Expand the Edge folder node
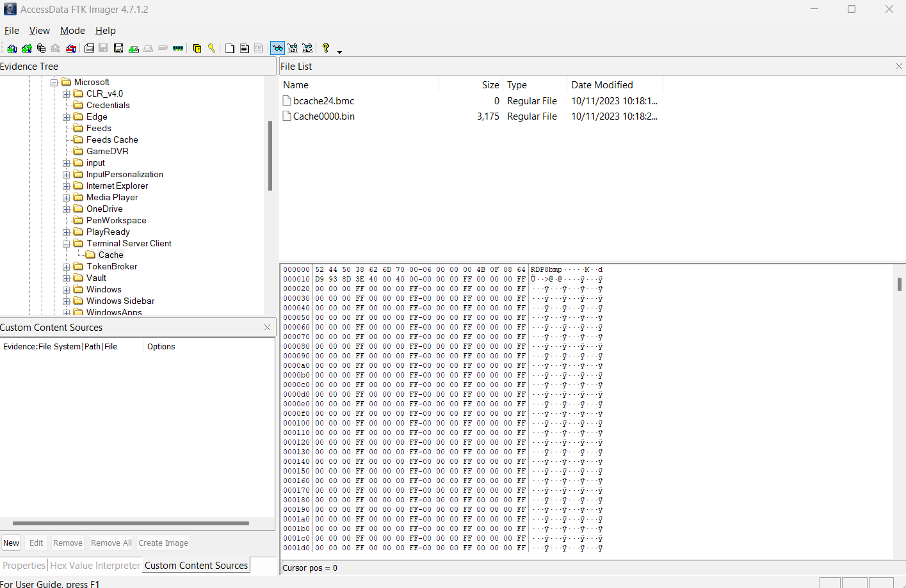906x588 pixels. tap(67, 117)
